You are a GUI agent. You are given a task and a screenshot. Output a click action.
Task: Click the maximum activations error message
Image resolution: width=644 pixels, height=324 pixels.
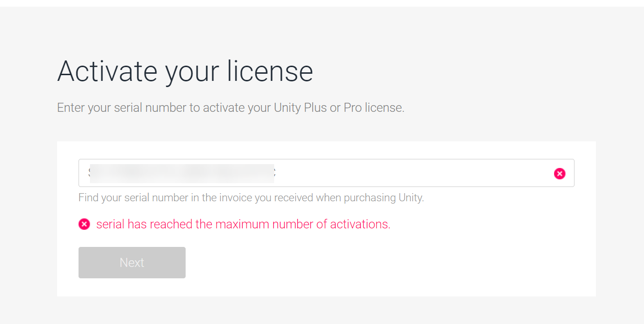[243, 224]
